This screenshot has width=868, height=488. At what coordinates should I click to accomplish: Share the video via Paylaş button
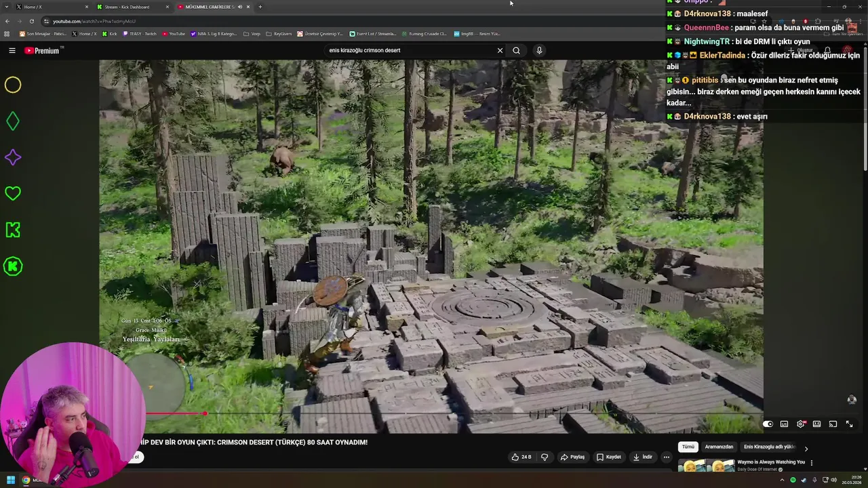click(572, 457)
